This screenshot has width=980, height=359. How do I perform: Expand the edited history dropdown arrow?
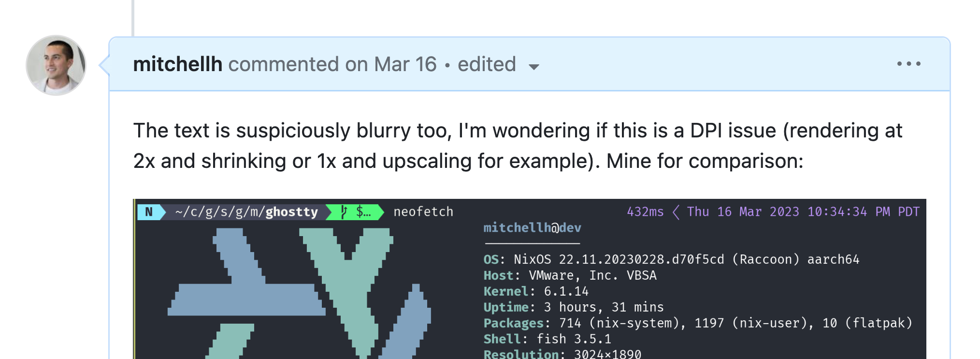533,67
